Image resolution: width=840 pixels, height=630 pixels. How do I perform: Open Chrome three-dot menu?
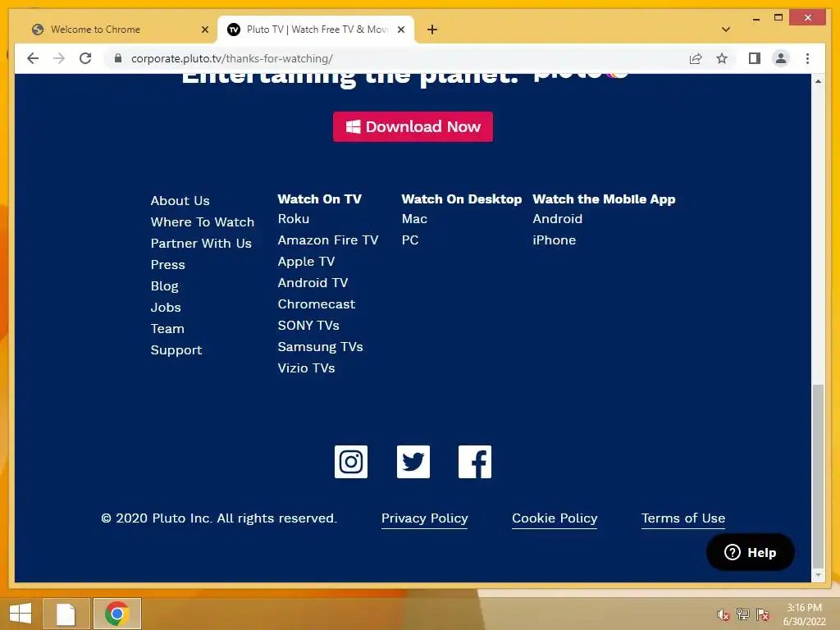(807, 58)
